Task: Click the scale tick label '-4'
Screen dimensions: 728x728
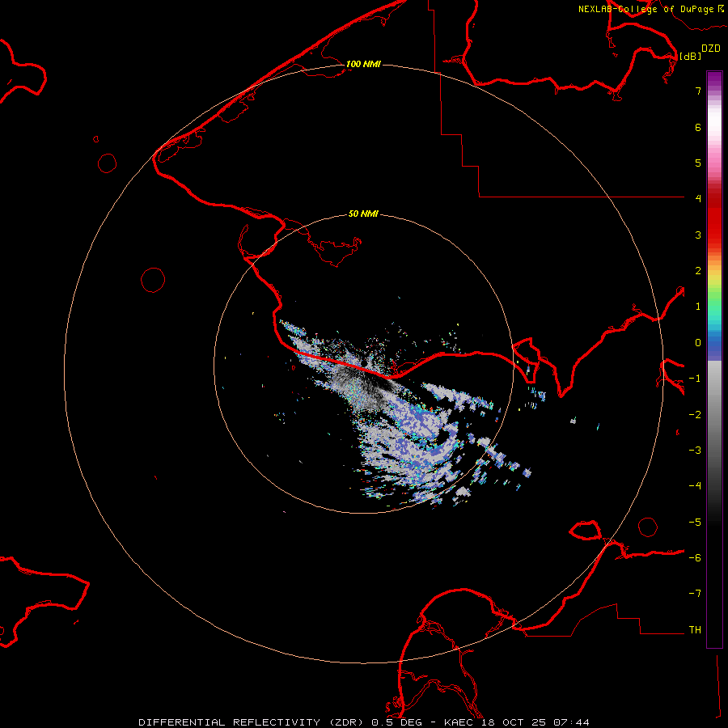Action: (695, 485)
